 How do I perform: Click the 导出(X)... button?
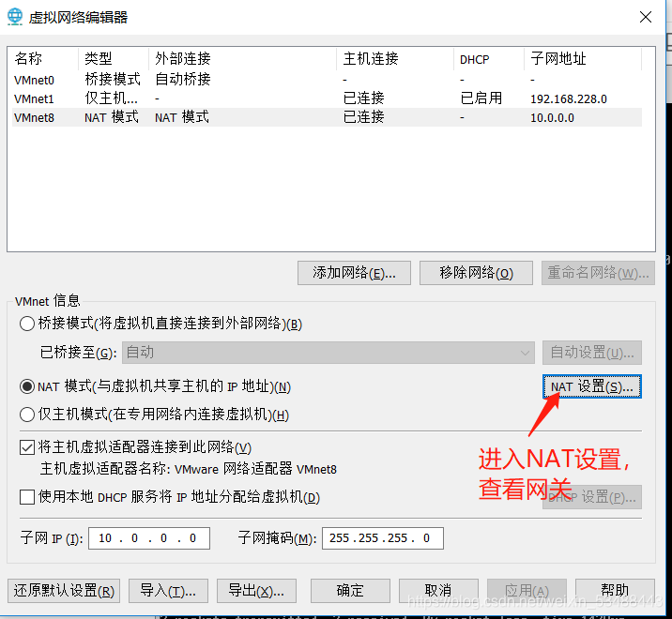(256, 591)
